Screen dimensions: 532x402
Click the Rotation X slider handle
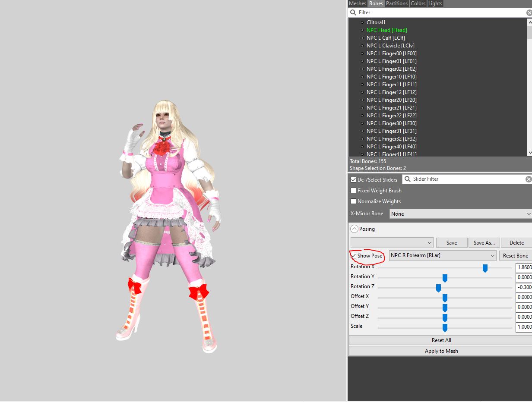485,268
